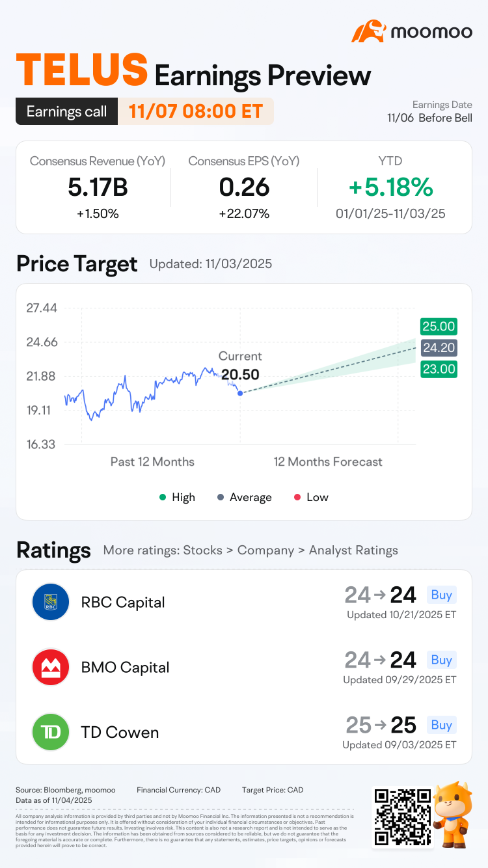This screenshot has height=868, width=488.
Task: Click BMO Capital Buy rating badge
Action: tap(441, 660)
